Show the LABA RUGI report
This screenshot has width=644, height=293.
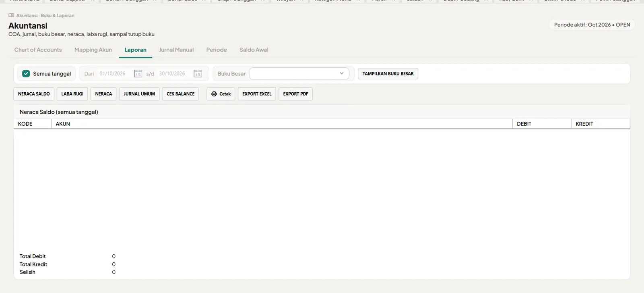(x=72, y=94)
